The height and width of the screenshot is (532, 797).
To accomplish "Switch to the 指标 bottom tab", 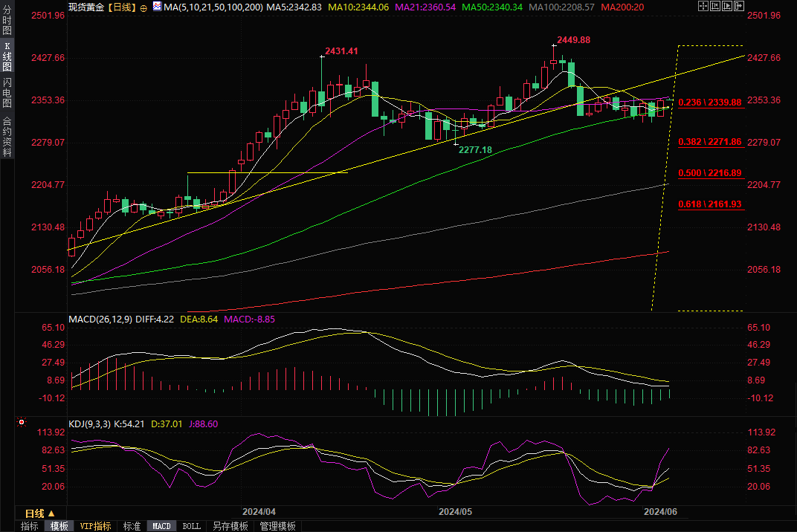I will (30, 526).
